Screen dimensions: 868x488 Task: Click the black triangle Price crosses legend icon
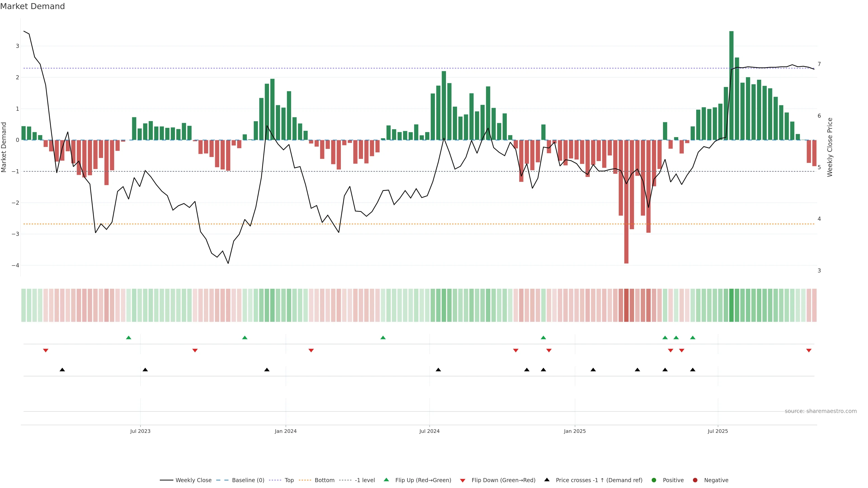(x=547, y=480)
